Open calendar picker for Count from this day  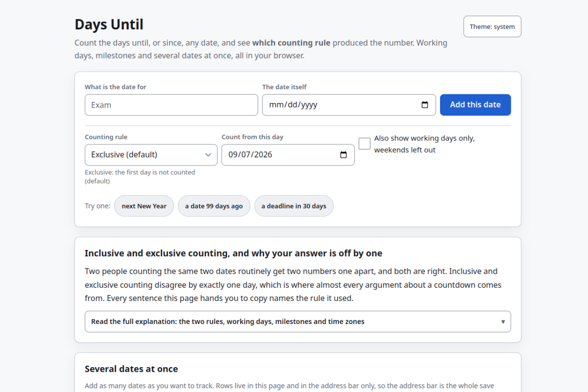[x=344, y=155]
